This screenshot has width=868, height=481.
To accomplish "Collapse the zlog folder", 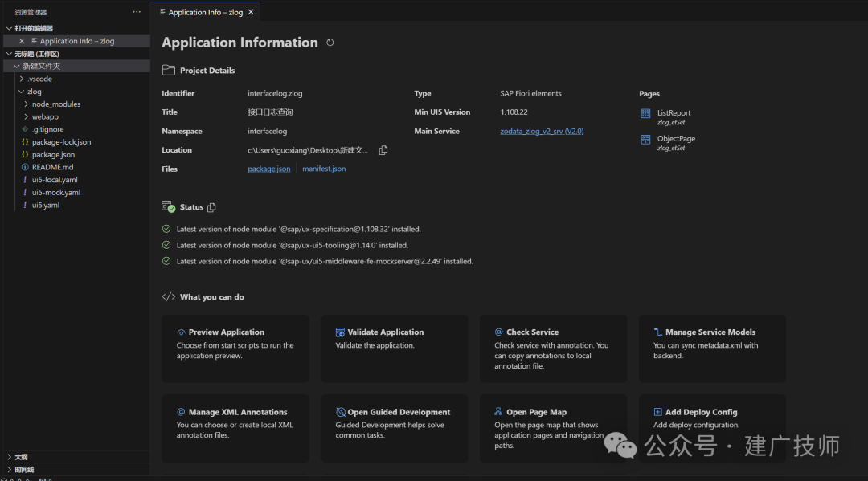I will [21, 92].
